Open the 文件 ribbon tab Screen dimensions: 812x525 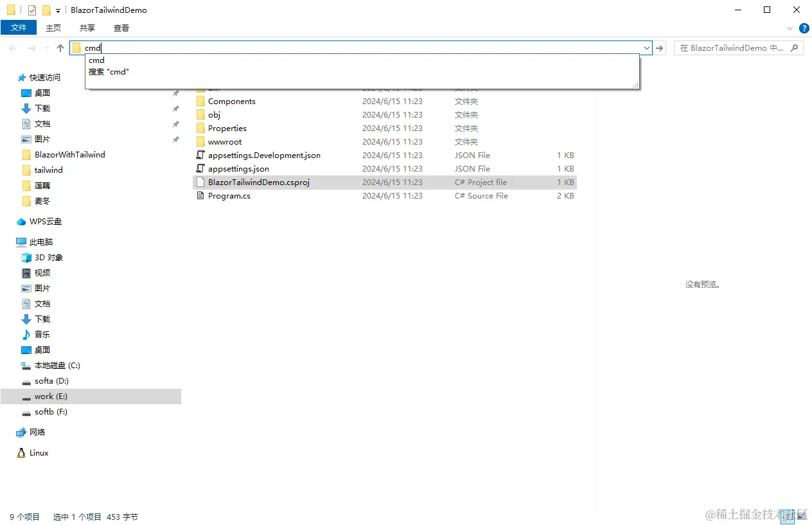pyautogui.click(x=19, y=28)
